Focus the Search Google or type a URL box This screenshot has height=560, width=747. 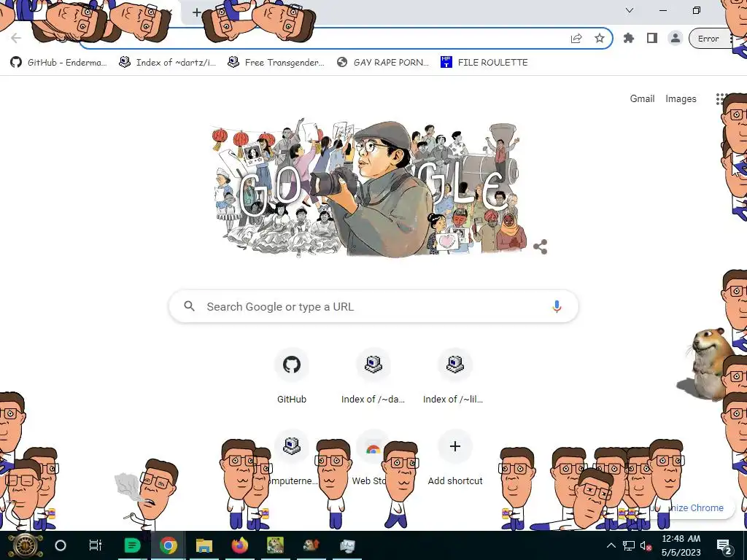[373, 306]
